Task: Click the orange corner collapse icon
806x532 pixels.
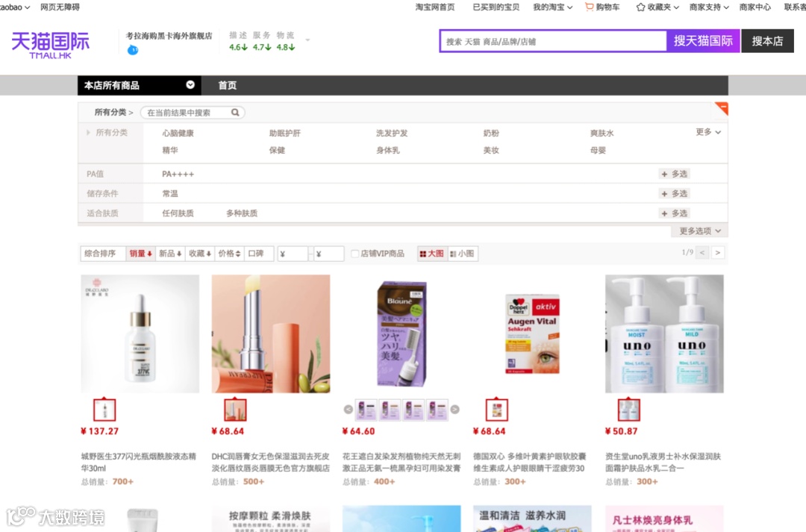Action: [722, 108]
